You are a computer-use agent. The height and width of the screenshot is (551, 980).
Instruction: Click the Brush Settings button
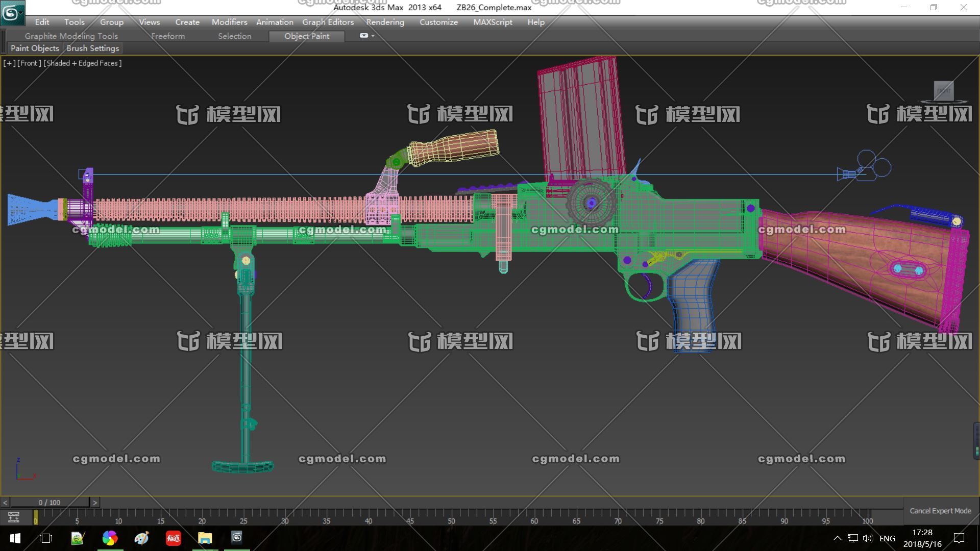tap(92, 48)
